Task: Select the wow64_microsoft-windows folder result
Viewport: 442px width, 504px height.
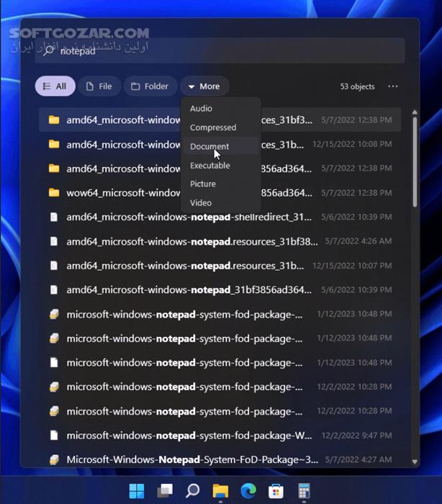Action: click(x=220, y=192)
